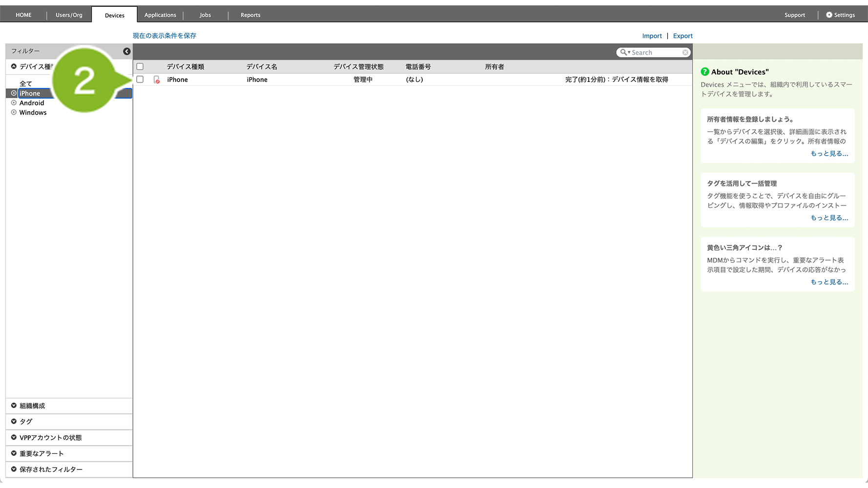Switch to the Reports tab

(x=250, y=15)
